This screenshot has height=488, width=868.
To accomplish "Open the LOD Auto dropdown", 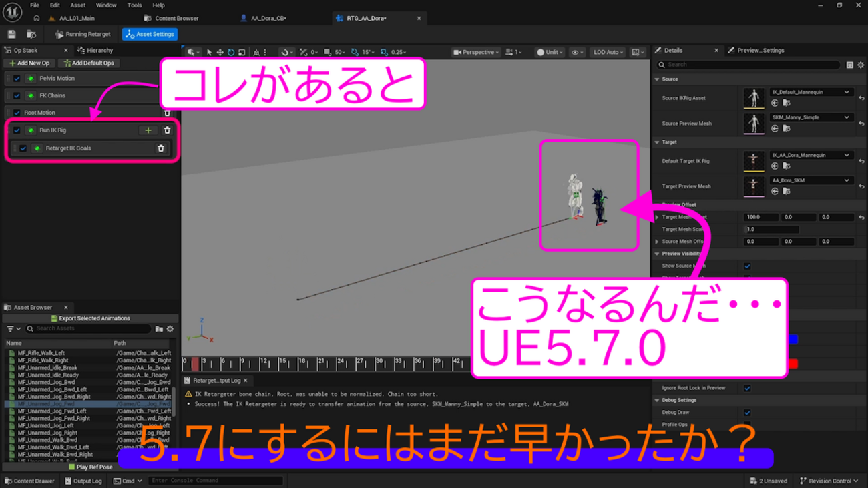I will point(606,51).
